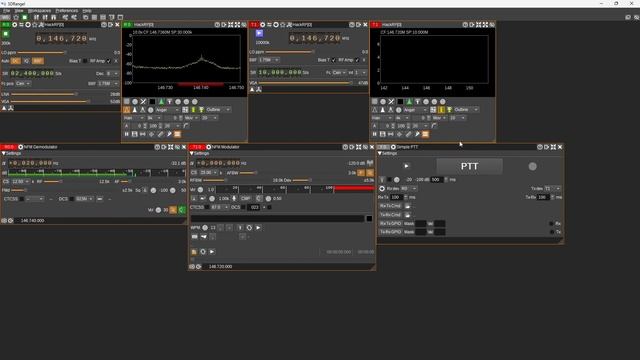Enable Bias T checkbox on R0 HackRF device
Screen dimensions: 640x360
[x=85, y=61]
